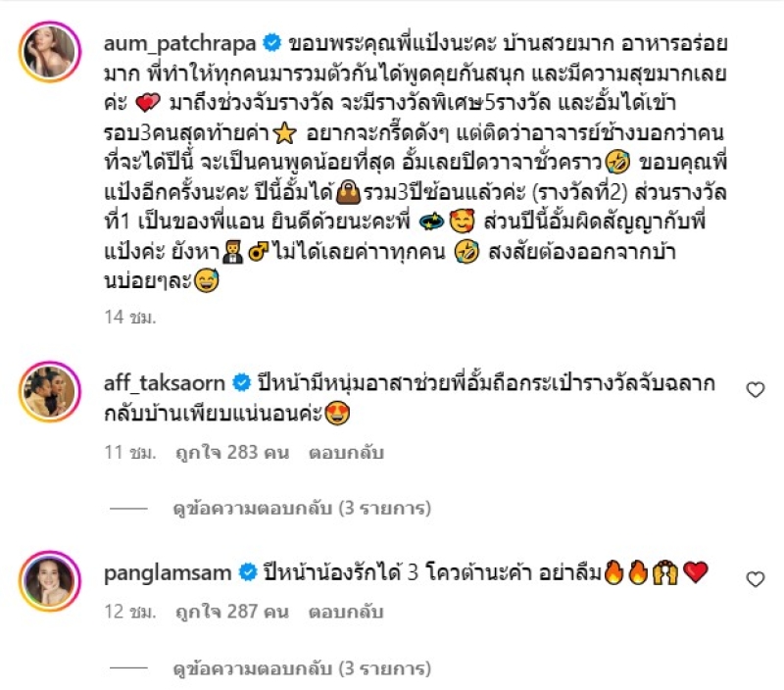Screen dimensions: 784x690
Task: View the 287 likes on panglamsam comment
Action: point(232,612)
